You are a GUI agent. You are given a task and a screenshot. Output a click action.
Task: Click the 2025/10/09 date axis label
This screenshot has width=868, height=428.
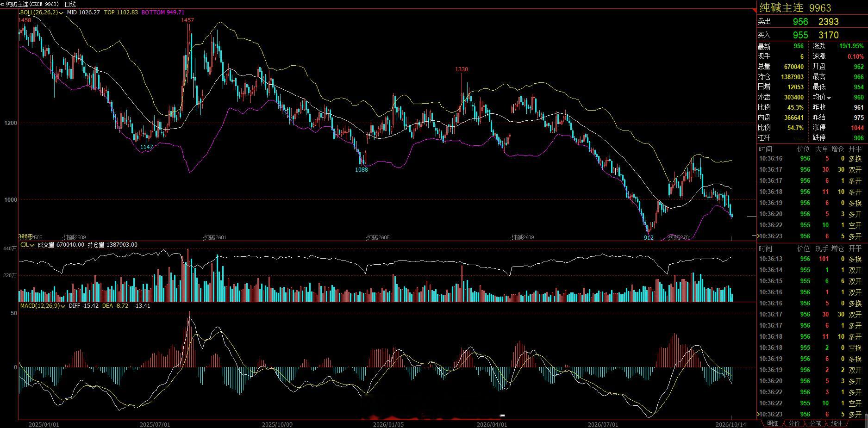[277, 424]
